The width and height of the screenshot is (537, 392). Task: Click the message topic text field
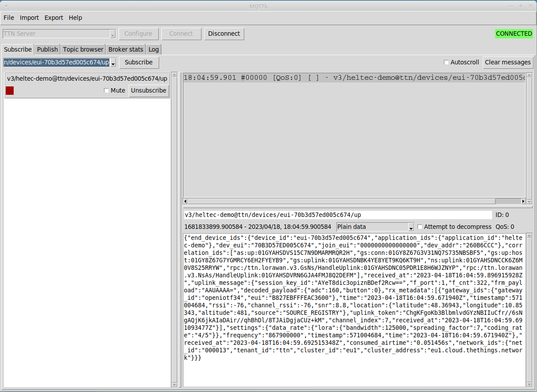click(x=337, y=215)
